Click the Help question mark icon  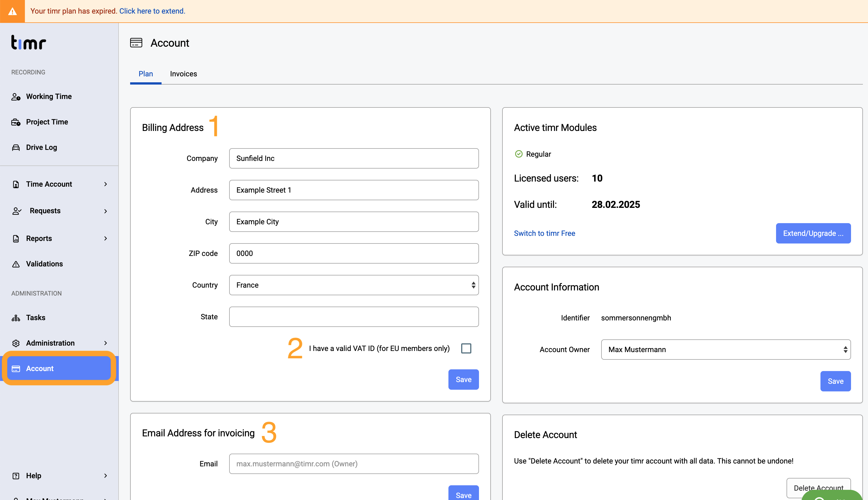coord(16,476)
